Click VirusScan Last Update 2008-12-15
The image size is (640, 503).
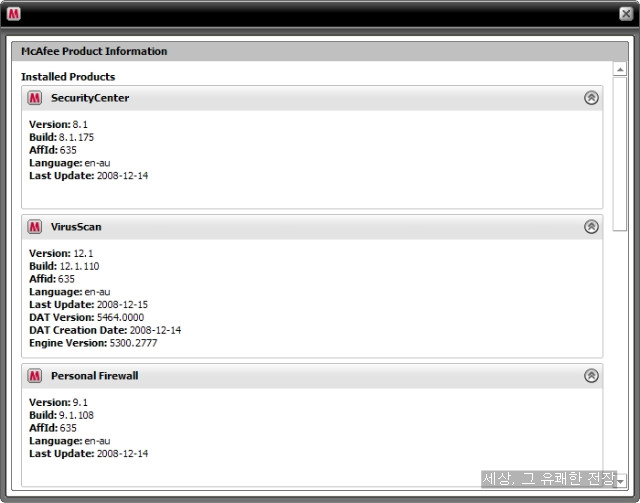[89, 305]
